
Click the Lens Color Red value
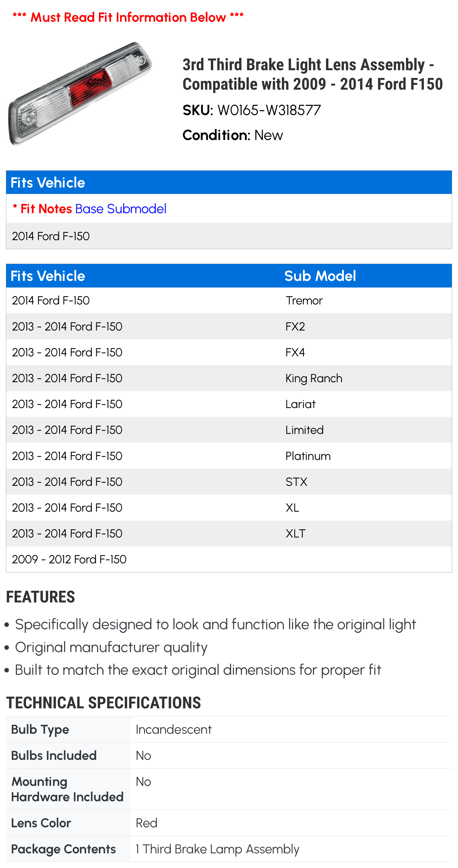(x=146, y=823)
